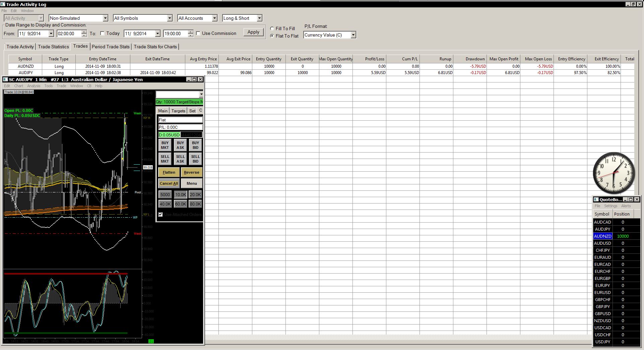Click the BUY BID button
Viewport: 644px width, 350px height.
coord(195,145)
